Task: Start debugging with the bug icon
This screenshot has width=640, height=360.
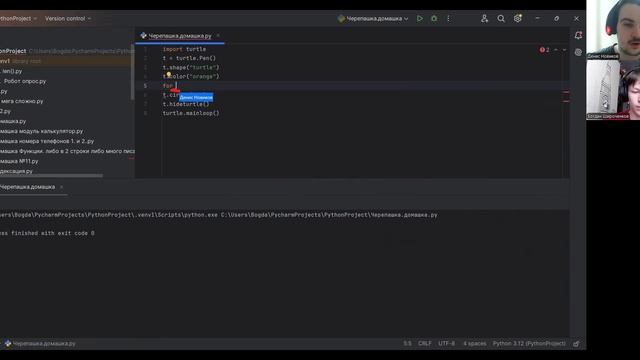Action: 434,18
